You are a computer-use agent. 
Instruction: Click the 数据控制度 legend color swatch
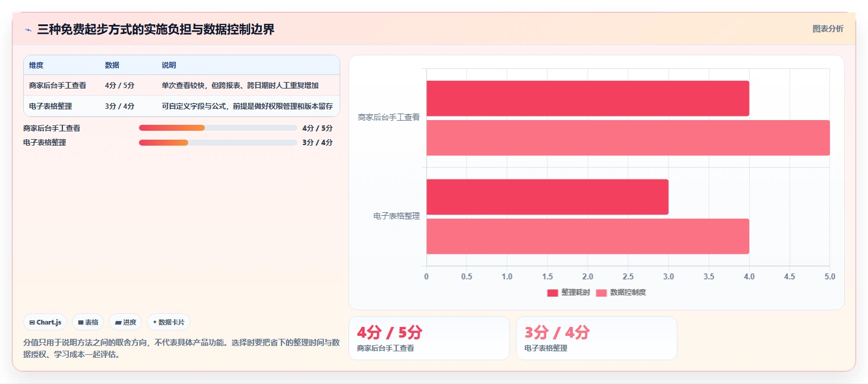(601, 292)
